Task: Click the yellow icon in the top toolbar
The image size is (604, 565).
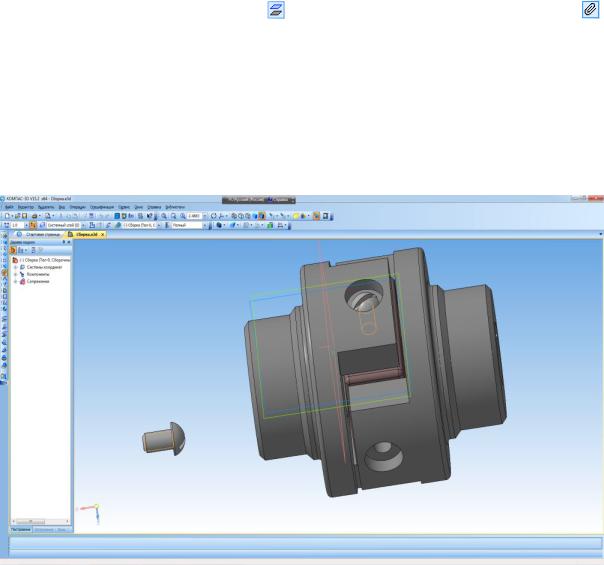Action: pyautogui.click(x=296, y=216)
